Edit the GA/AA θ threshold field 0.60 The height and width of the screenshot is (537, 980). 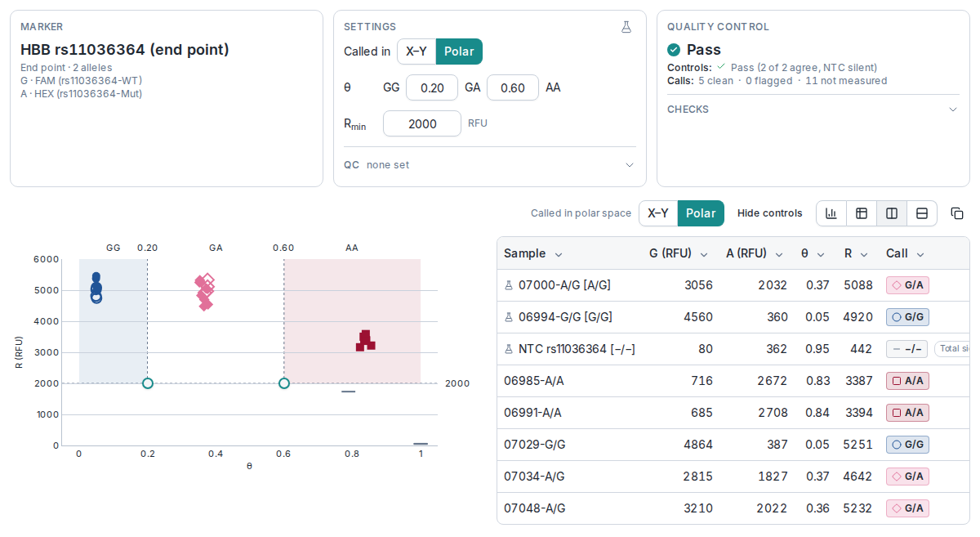coord(513,87)
